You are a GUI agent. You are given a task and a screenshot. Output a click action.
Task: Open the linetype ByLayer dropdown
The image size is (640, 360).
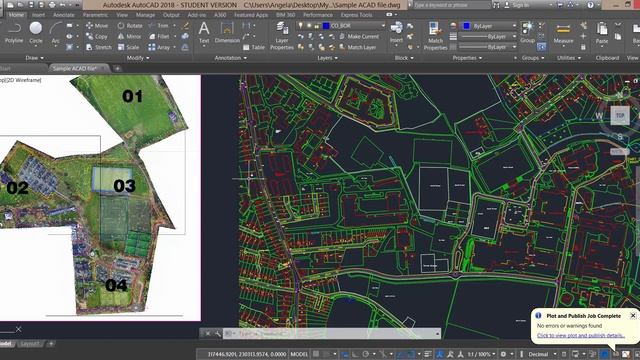tap(514, 47)
